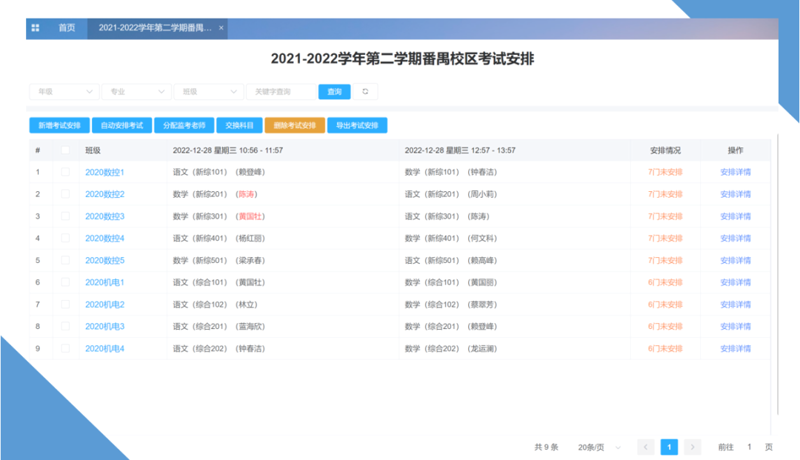Open the 专业 dropdown filter
This screenshot has width=800, height=460.
[x=136, y=92]
